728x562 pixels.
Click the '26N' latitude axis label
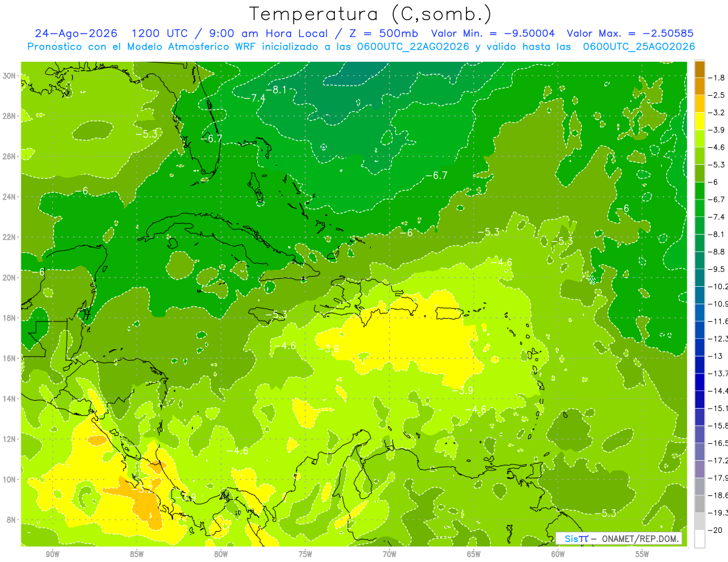(10, 156)
